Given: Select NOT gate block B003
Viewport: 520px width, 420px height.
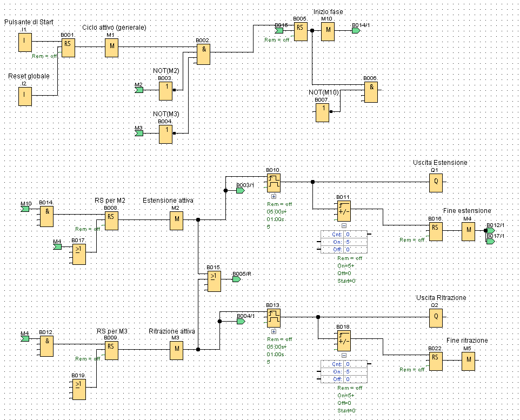Looking at the screenshot, I should [x=165, y=91].
